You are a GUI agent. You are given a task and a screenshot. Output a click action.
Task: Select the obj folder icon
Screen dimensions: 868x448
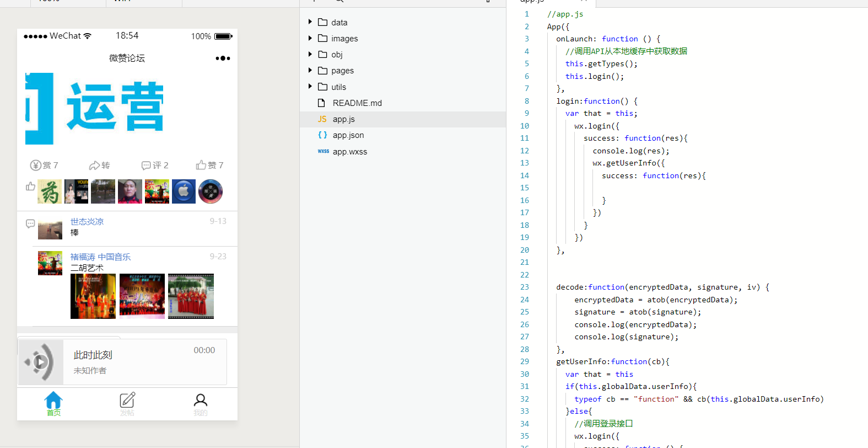pos(323,54)
